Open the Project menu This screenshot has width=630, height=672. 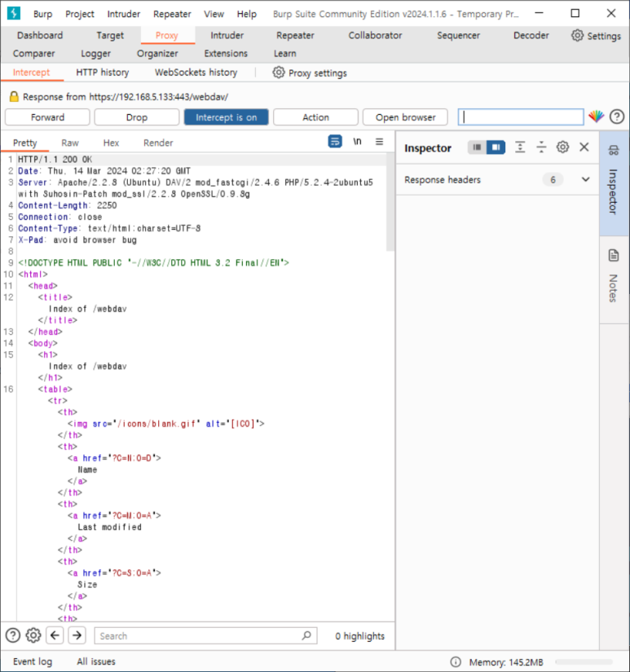click(79, 14)
